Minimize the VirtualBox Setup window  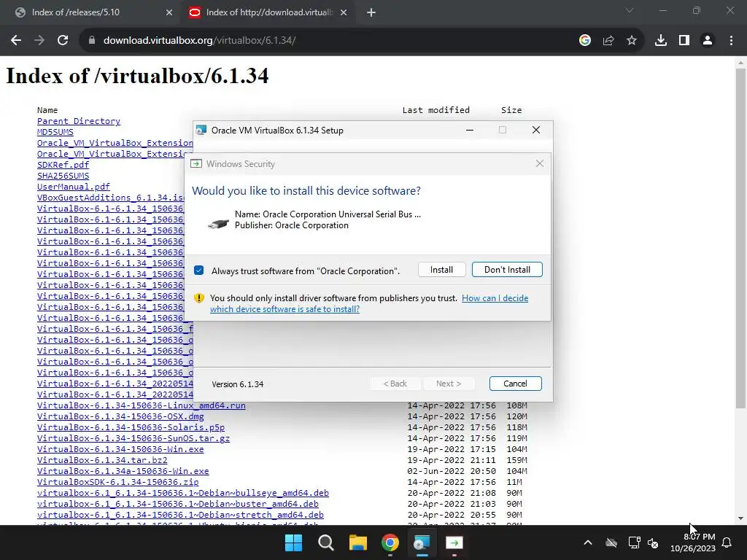pyautogui.click(x=470, y=130)
